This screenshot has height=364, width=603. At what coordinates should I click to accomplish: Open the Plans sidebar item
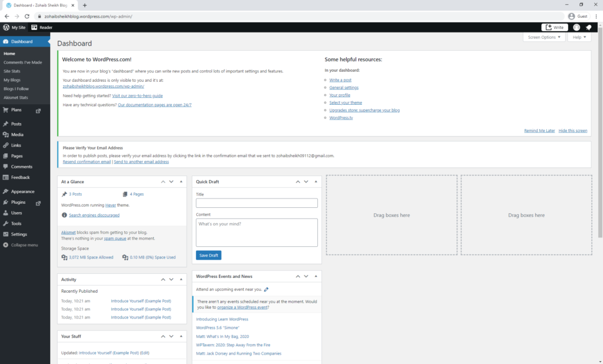click(16, 110)
